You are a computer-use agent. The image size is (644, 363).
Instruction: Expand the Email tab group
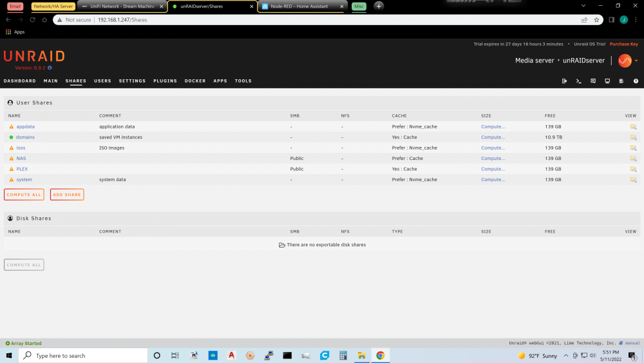(15, 6)
